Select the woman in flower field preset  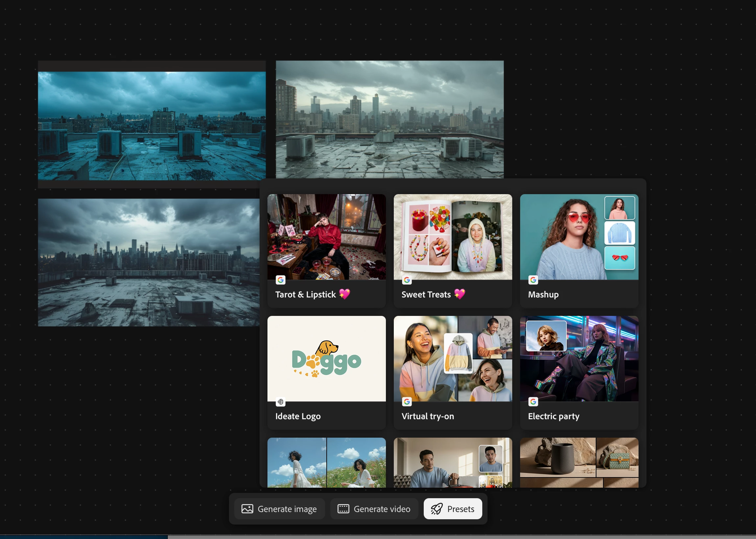(326, 462)
